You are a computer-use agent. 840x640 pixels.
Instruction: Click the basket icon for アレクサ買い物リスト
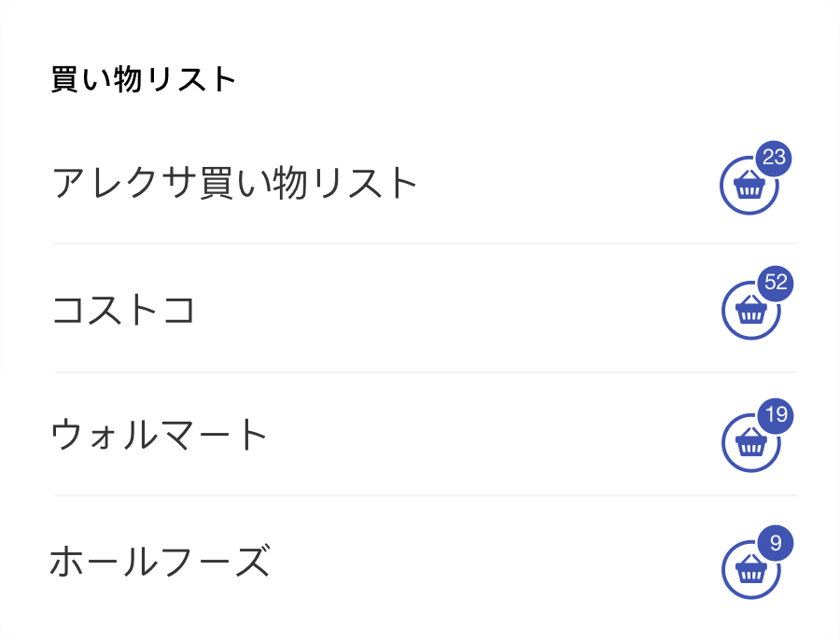[x=749, y=185]
